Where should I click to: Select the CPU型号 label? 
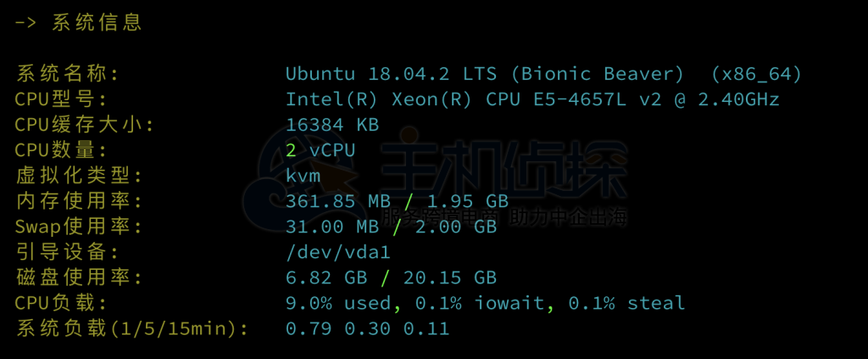click(61, 99)
